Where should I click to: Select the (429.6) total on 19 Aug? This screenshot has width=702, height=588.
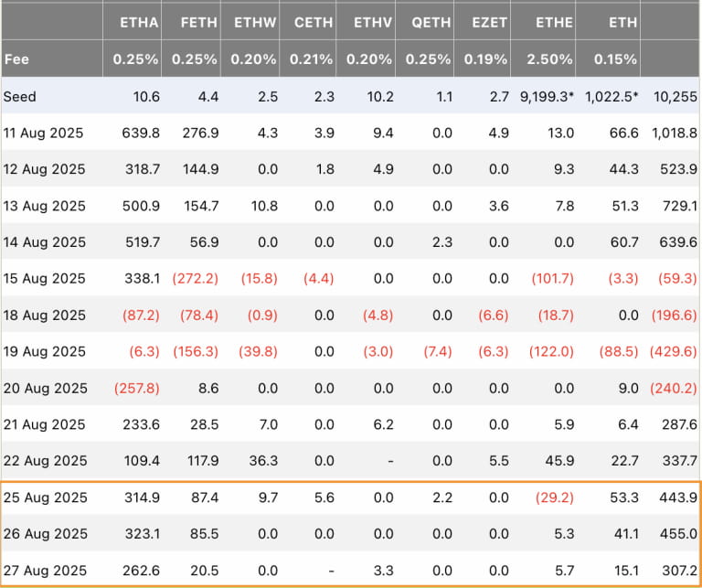[x=674, y=351]
